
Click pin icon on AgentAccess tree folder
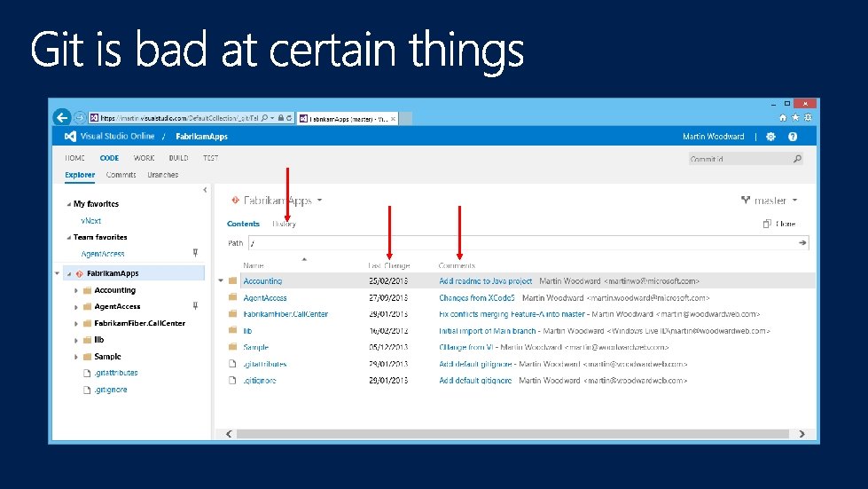pyautogui.click(x=195, y=305)
